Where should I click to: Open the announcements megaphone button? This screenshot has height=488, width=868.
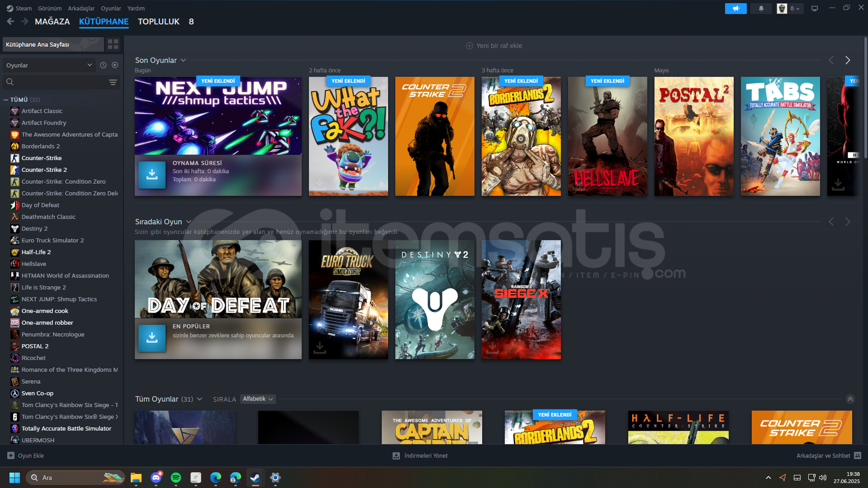click(x=735, y=9)
